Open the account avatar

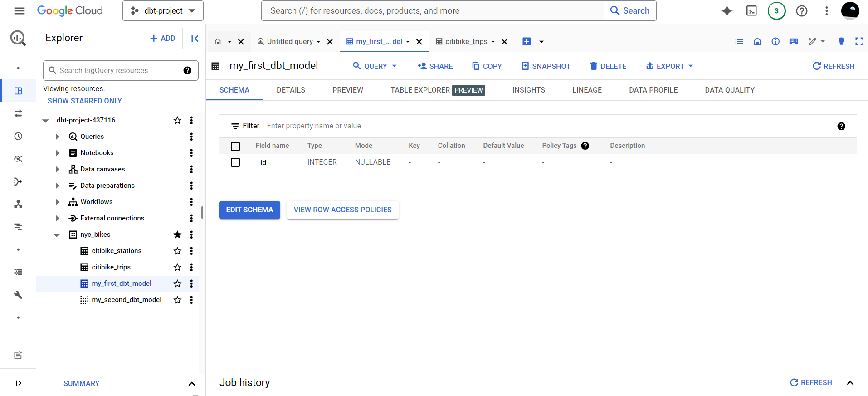[x=850, y=11]
